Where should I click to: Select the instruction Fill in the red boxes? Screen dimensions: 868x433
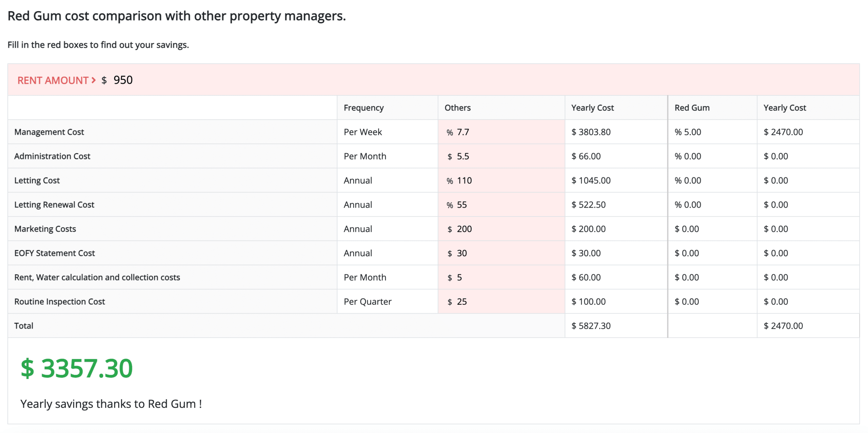98,45
